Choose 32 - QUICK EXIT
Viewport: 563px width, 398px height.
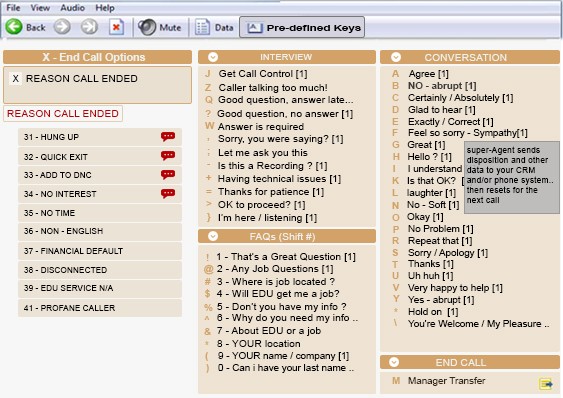(x=100, y=157)
